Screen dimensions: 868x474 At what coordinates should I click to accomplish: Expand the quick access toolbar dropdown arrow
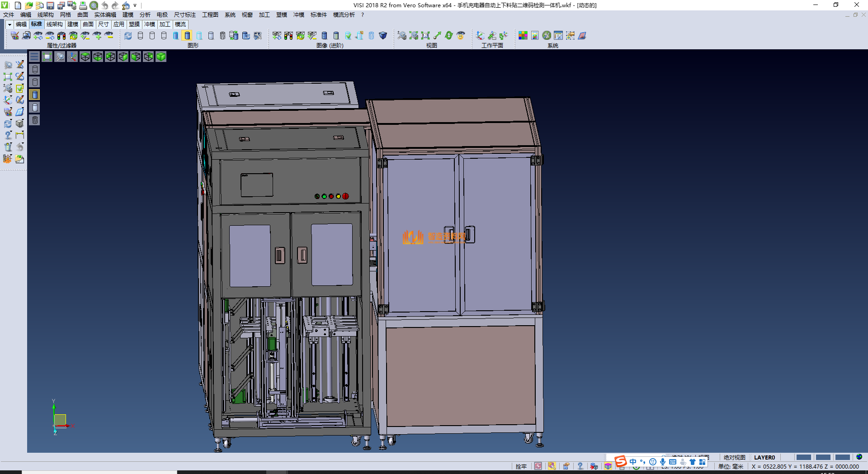coord(135,5)
